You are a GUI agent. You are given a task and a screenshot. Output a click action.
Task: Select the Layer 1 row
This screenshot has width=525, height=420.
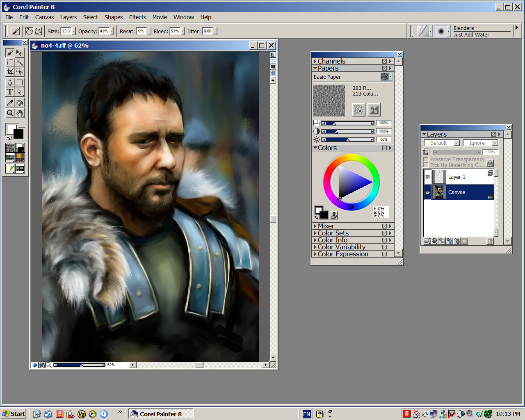459,177
